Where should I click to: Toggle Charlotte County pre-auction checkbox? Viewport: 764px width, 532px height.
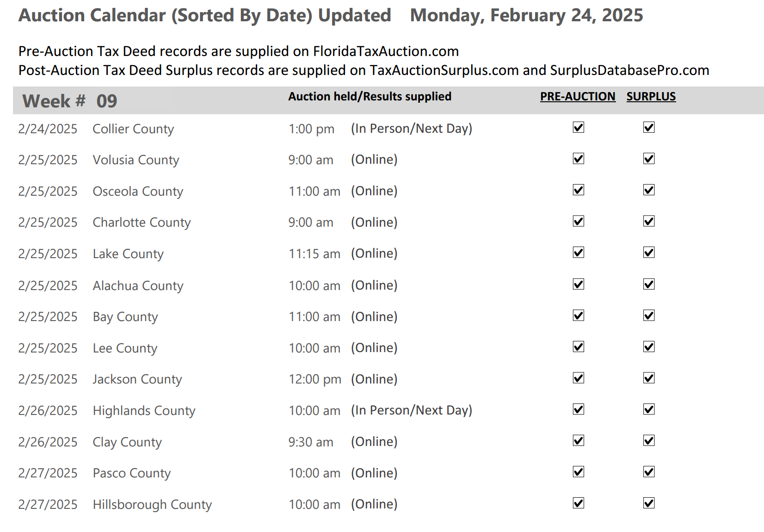click(579, 221)
